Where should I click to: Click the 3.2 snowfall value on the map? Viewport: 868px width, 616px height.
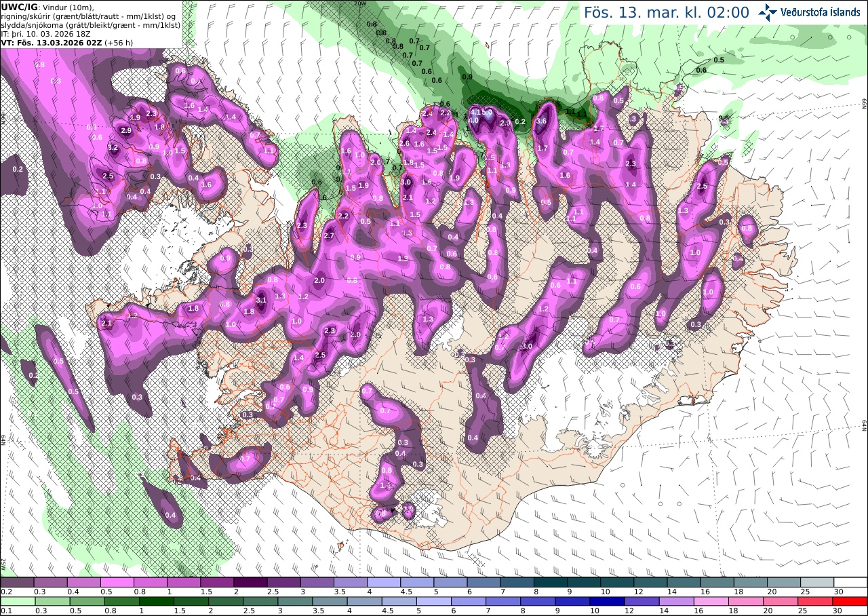113,147
